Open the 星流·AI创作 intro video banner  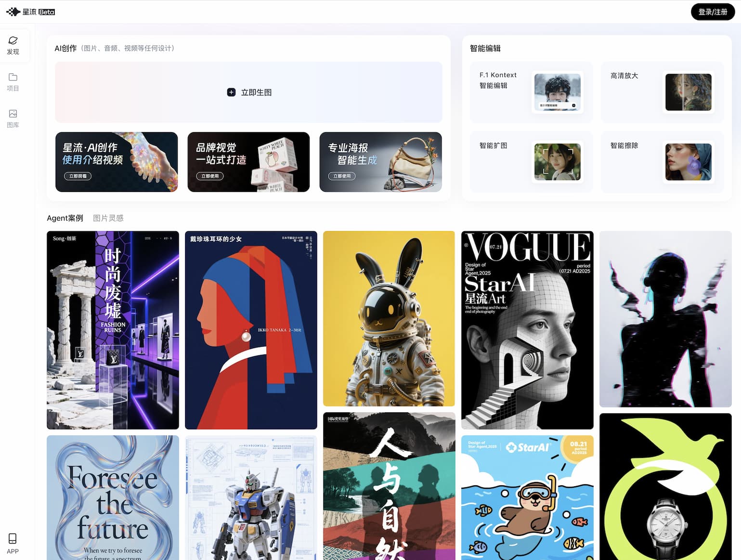pos(117,162)
